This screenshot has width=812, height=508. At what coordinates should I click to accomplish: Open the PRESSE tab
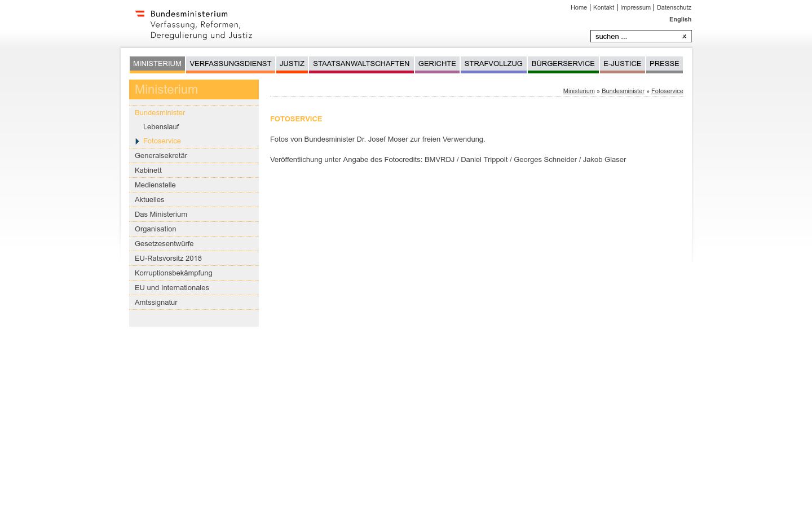click(664, 64)
